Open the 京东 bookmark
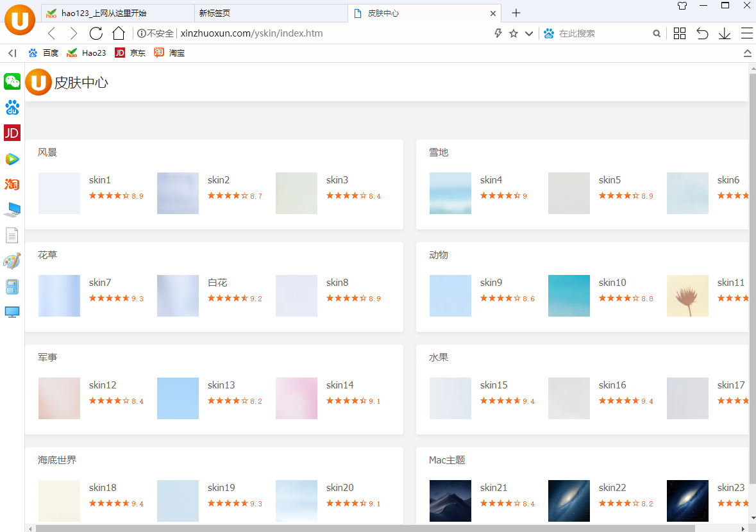This screenshot has width=756, height=532. pyautogui.click(x=130, y=53)
